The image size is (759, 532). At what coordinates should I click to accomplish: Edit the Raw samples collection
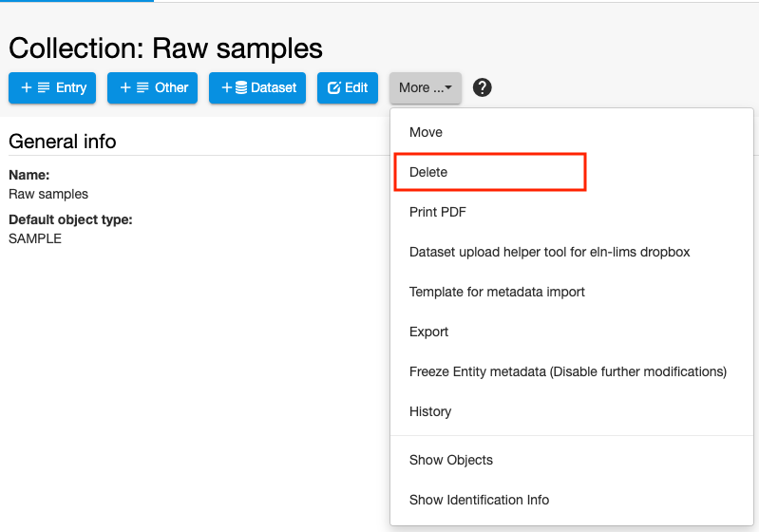click(348, 87)
